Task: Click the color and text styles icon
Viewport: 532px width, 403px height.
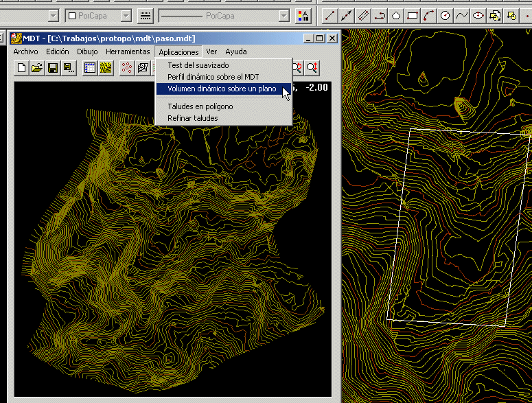Action: coord(303,16)
